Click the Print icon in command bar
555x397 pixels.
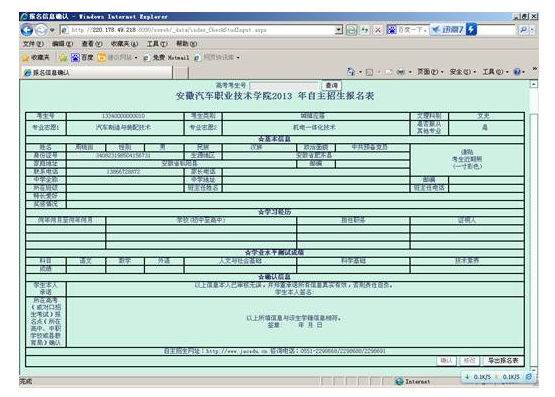(x=400, y=72)
